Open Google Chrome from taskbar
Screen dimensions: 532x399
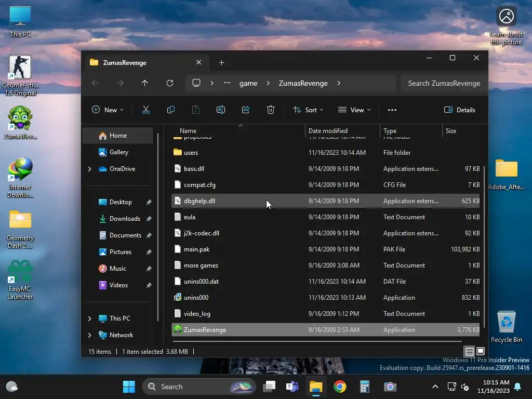click(340, 387)
